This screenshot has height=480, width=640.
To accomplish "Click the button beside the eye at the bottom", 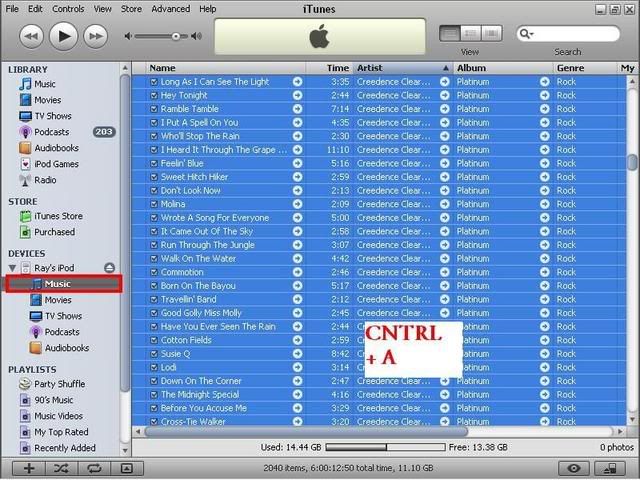I will 610,469.
